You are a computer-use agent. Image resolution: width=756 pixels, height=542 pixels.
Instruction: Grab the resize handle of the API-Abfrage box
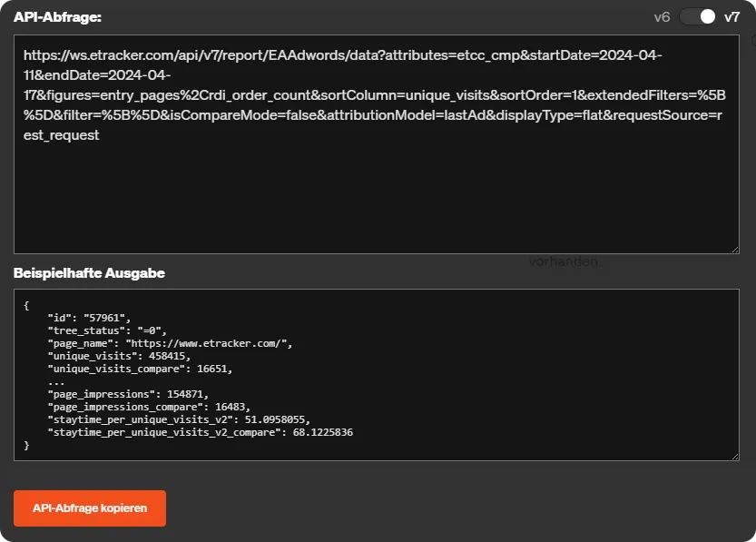tap(733, 248)
